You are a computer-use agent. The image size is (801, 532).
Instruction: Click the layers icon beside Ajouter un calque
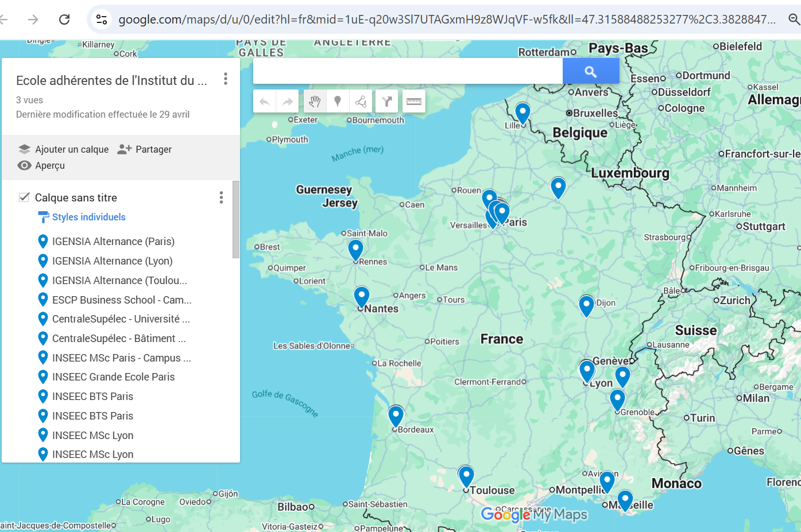24,149
